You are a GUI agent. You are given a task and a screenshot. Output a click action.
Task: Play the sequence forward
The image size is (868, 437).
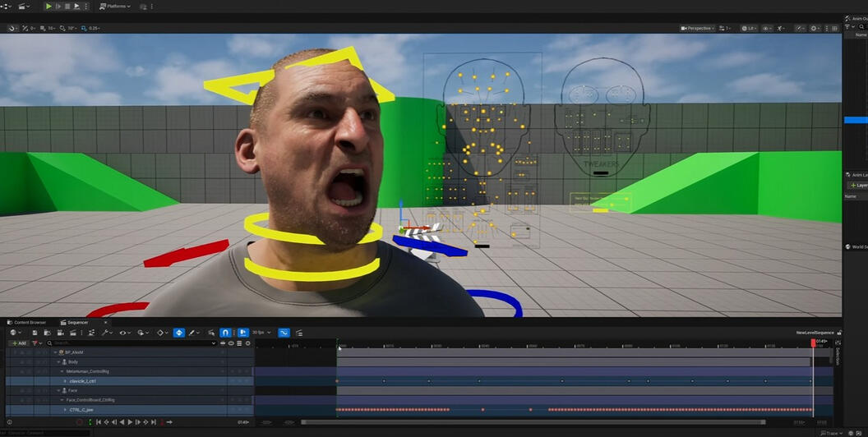click(x=130, y=422)
